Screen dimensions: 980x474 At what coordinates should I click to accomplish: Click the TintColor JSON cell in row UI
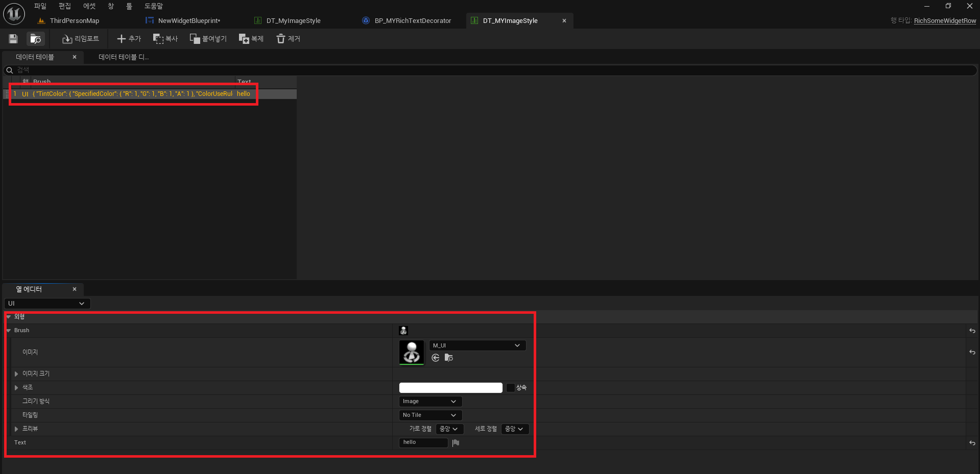[132, 94]
